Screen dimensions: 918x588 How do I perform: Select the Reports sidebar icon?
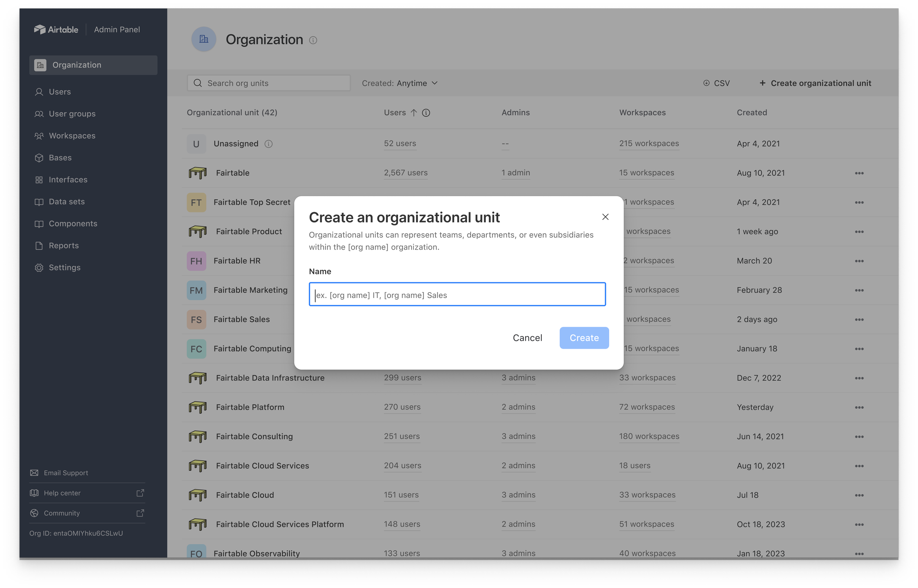point(39,246)
